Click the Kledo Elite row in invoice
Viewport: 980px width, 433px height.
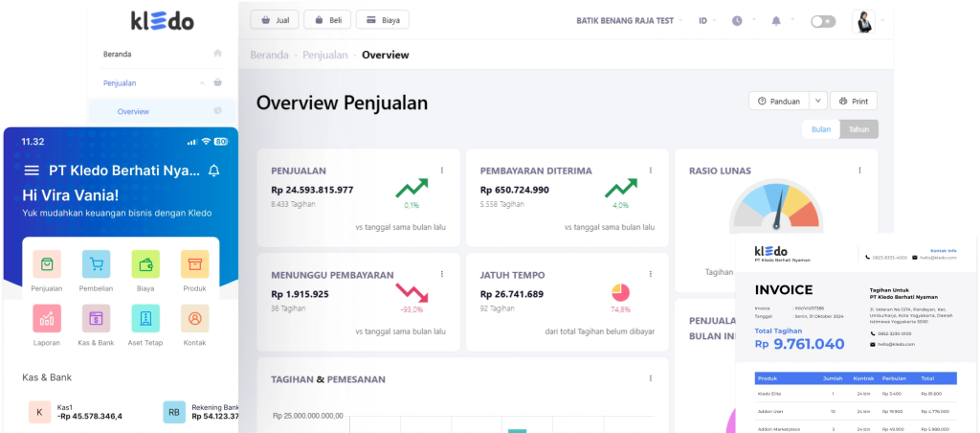coord(856,394)
